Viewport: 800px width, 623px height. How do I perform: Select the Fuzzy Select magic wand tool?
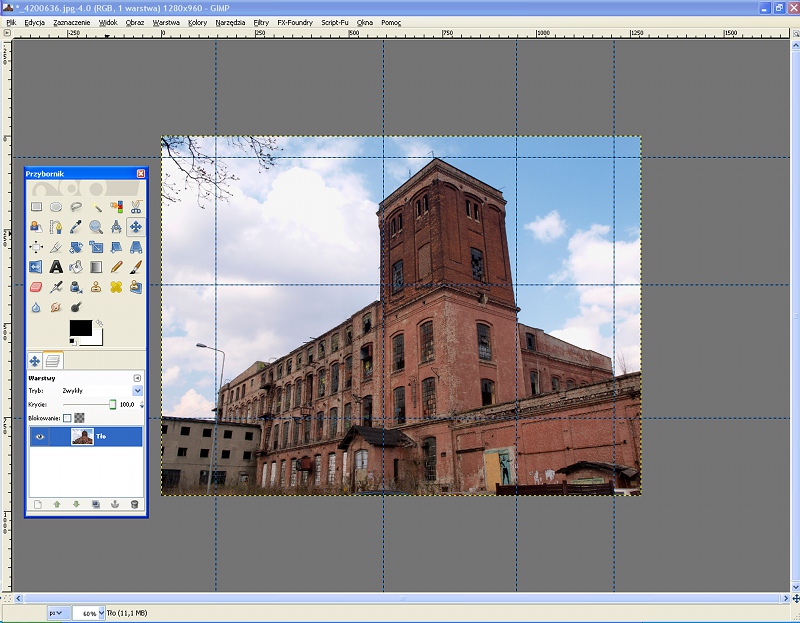tap(96, 207)
